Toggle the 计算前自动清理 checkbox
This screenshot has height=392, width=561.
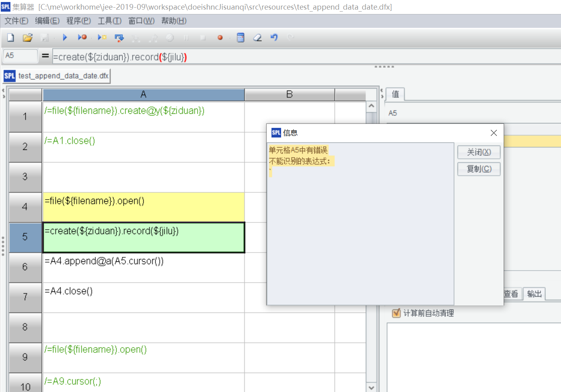pyautogui.click(x=396, y=313)
